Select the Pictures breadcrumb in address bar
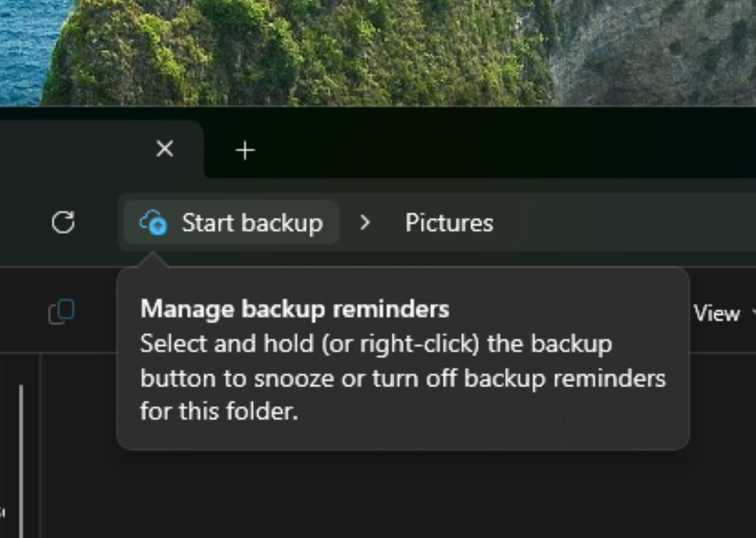Image resolution: width=756 pixels, height=538 pixels. tap(449, 223)
